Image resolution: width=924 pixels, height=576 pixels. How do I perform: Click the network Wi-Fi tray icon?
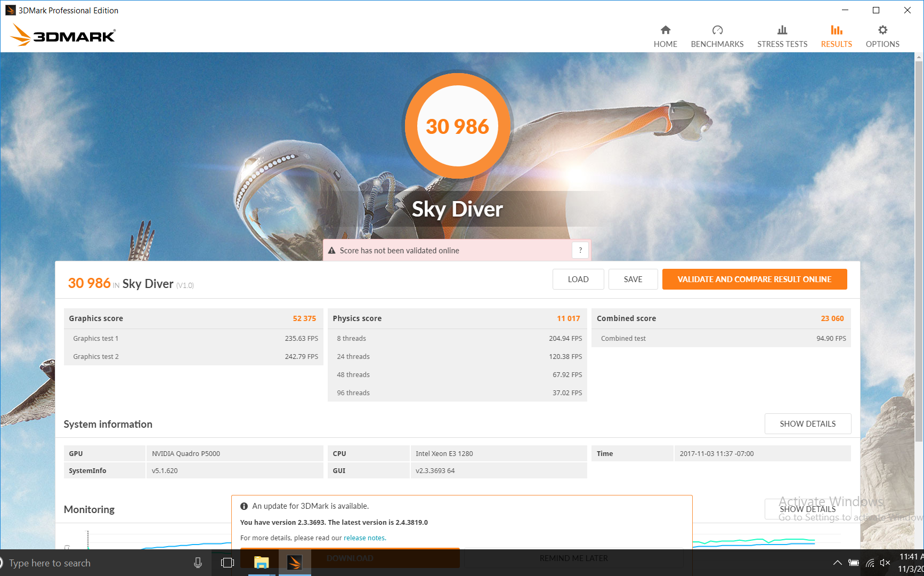click(870, 563)
